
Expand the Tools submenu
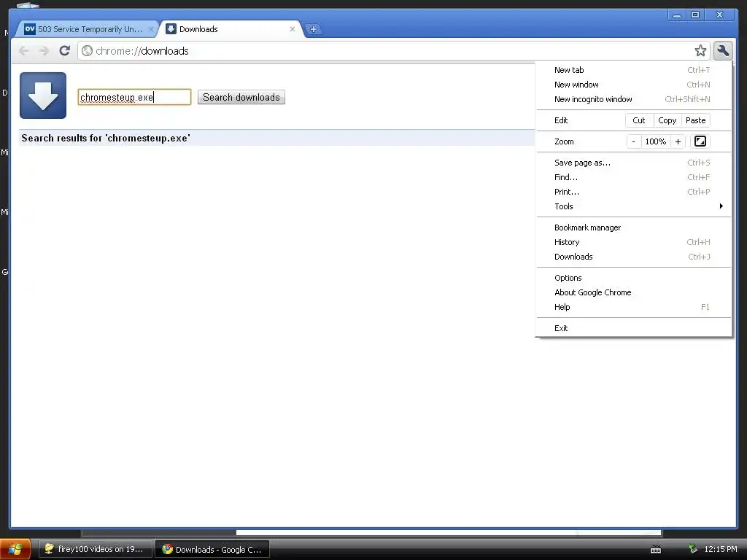(x=633, y=206)
